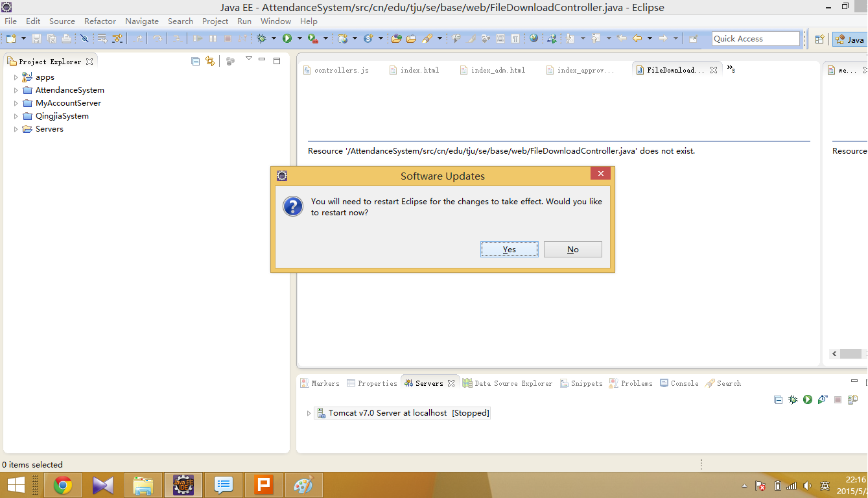Screen dimensions: 868x498
Task: Start the server green play icon in Servers view
Action: 808,399
